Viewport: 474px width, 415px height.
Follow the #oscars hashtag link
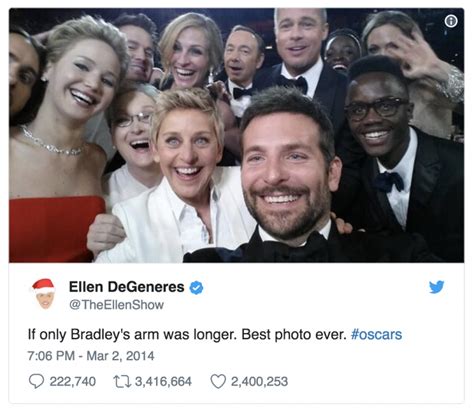tap(377, 334)
